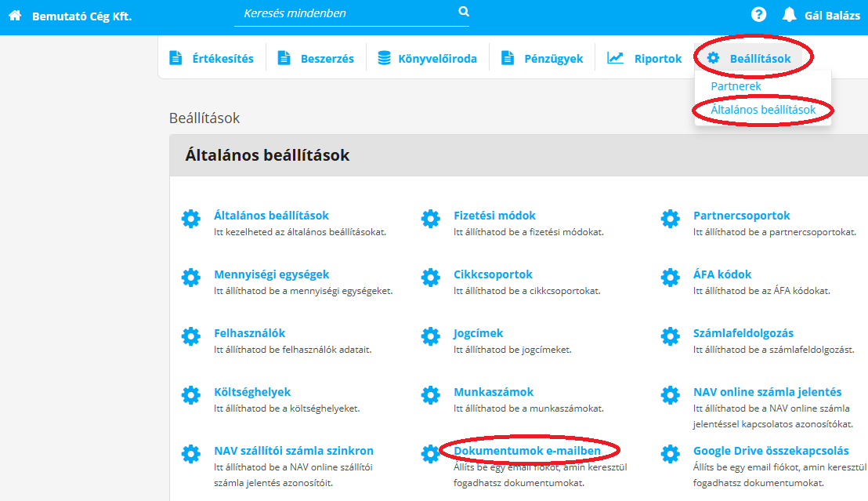
Task: Click the 'Beállítások' page heading text
Action: click(204, 118)
